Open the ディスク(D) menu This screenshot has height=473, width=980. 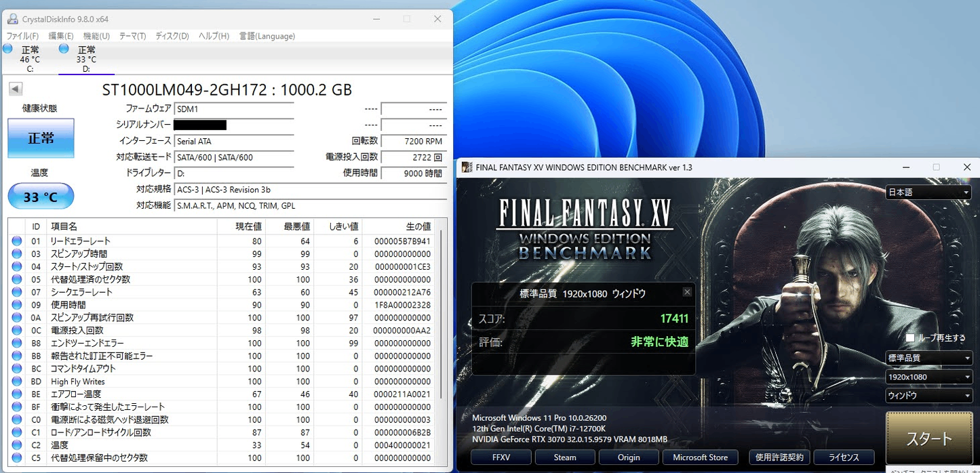pyautogui.click(x=172, y=36)
